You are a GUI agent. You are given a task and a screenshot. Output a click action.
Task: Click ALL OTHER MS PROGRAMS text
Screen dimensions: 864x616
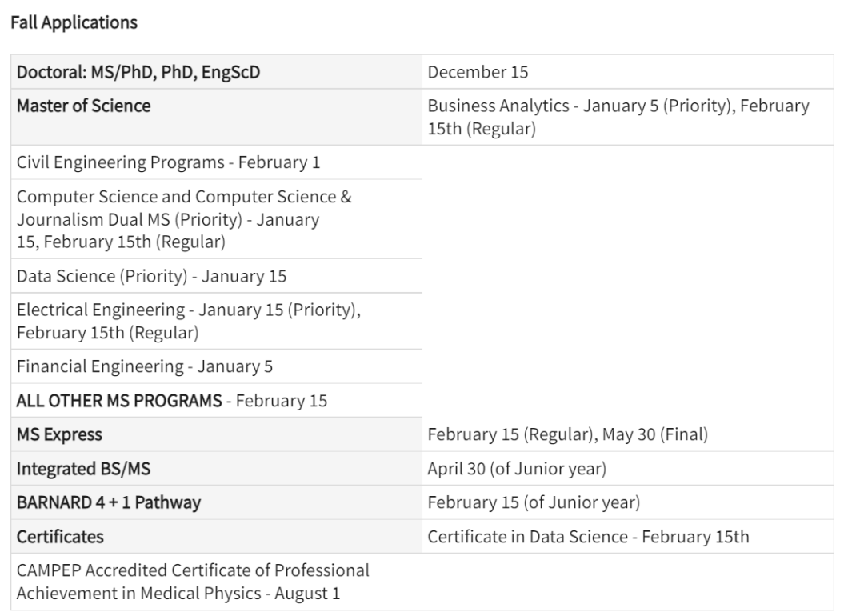(x=119, y=400)
